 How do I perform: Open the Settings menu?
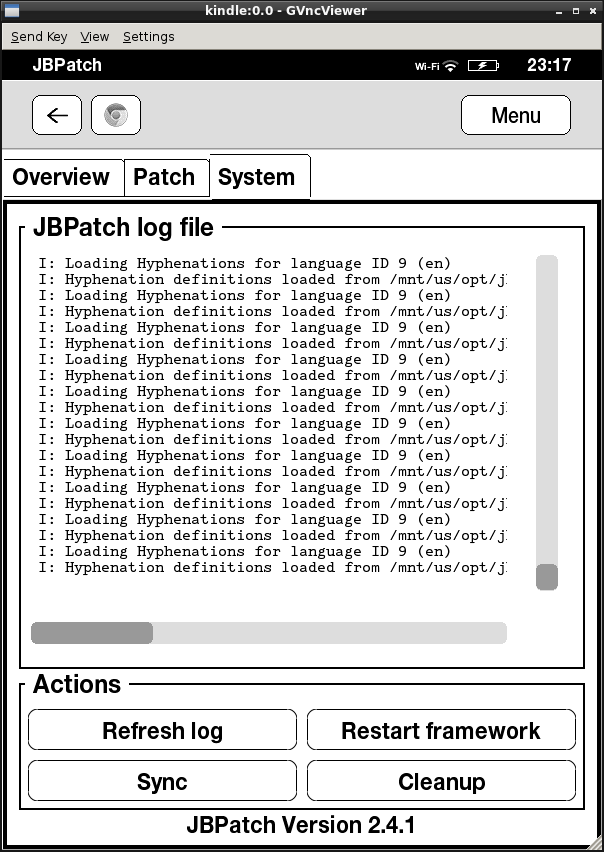pos(148,37)
